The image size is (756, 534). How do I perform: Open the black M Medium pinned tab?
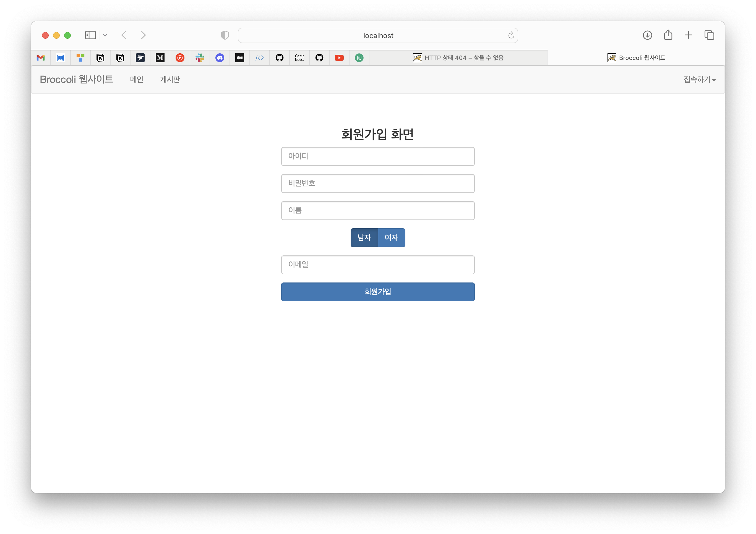160,58
